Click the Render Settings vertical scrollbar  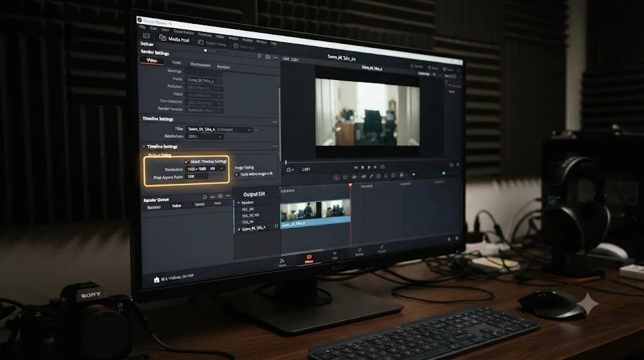280,123
